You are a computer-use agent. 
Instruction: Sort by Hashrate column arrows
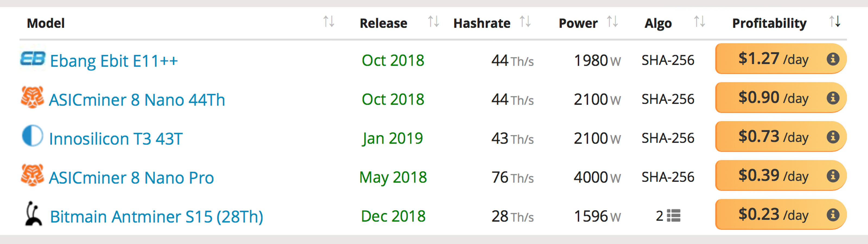coord(525,22)
